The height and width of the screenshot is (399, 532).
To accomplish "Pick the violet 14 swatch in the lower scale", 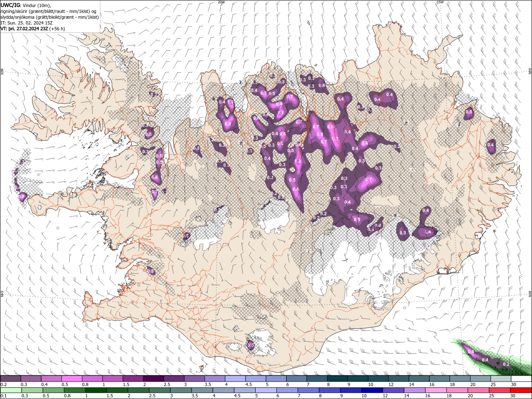I will click(415, 390).
